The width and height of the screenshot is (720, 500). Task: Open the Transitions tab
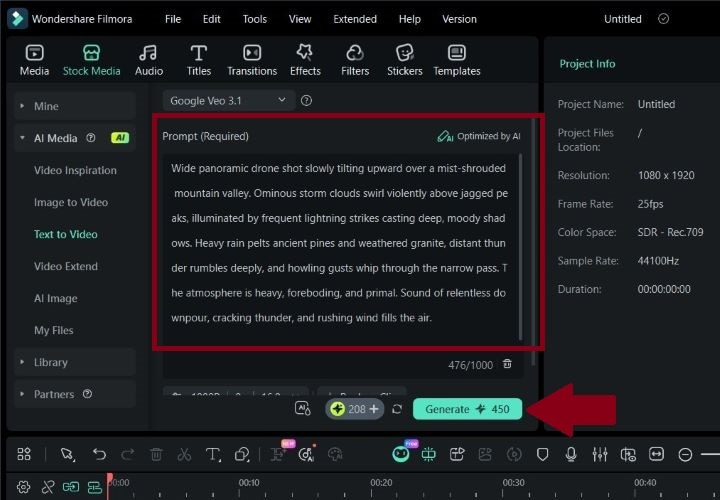click(252, 60)
